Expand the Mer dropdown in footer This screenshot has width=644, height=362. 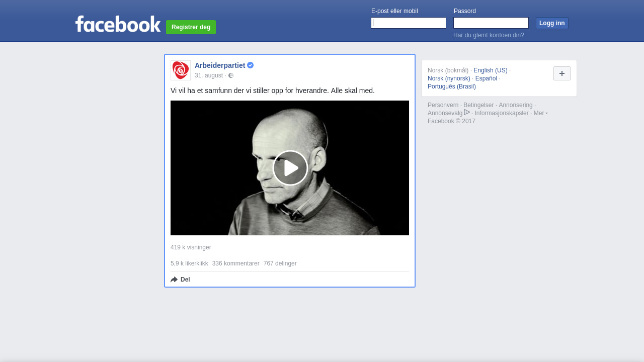[541, 113]
